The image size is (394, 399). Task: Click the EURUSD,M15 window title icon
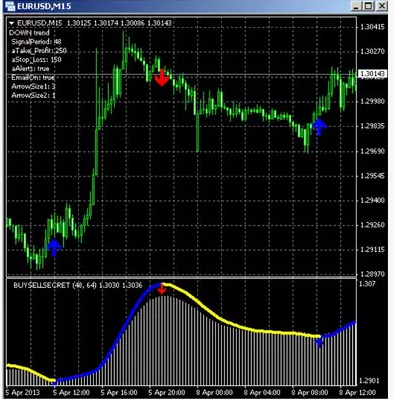click(x=10, y=6)
